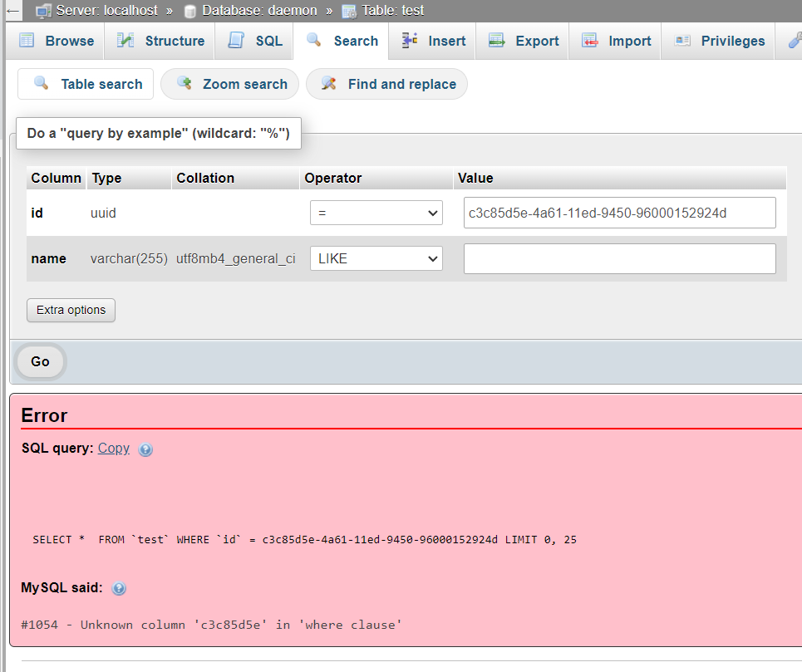Image resolution: width=802 pixels, height=672 pixels.
Task: Expand the Extra options section
Action: point(71,310)
